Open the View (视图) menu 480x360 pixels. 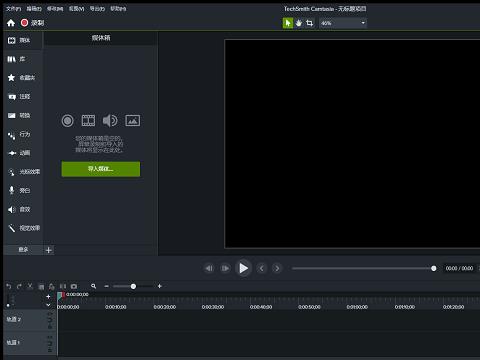pos(76,9)
